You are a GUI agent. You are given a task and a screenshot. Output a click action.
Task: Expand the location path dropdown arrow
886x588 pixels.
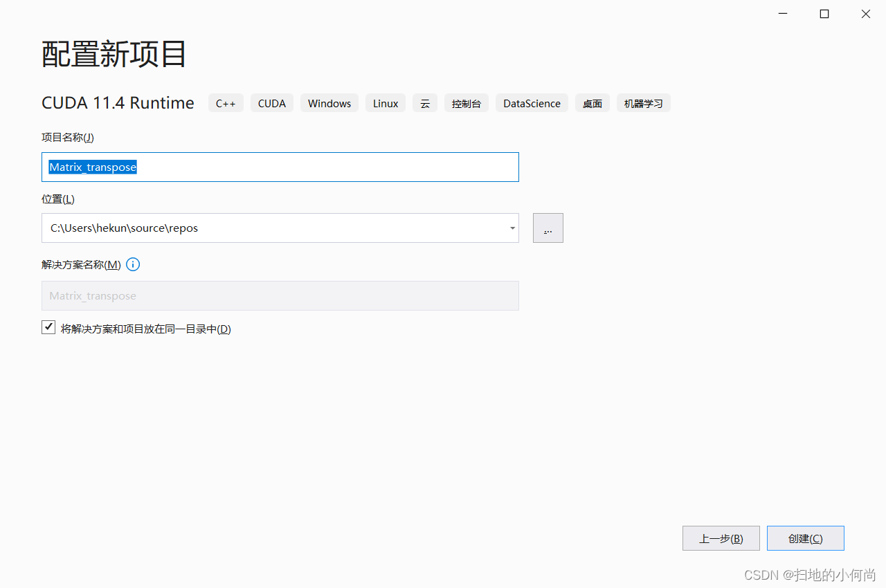[x=512, y=228]
